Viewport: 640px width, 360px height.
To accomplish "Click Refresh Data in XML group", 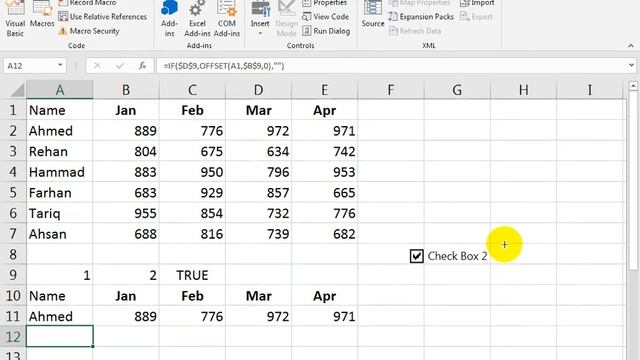I will click(415, 31).
